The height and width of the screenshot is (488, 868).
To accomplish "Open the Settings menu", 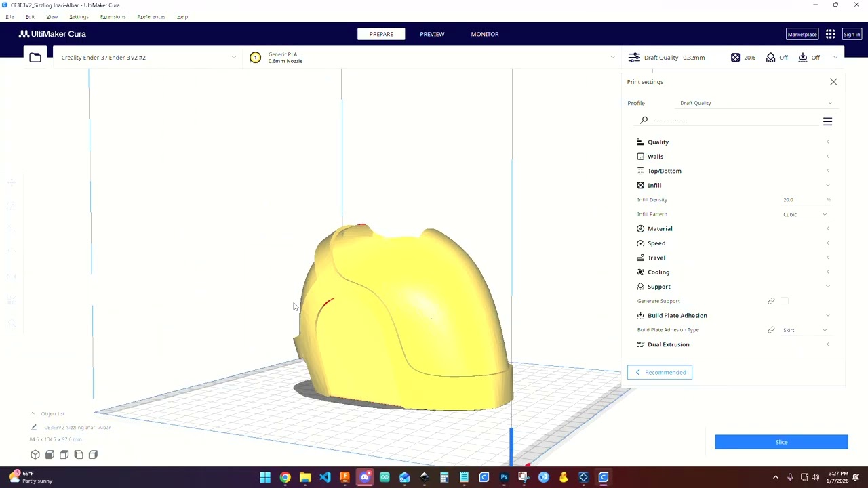I will (79, 16).
